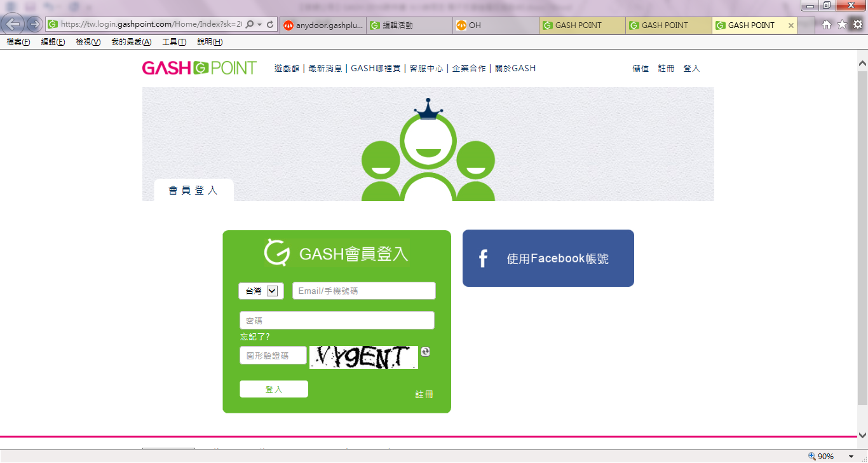Open the 工具(T) menu

[174, 42]
